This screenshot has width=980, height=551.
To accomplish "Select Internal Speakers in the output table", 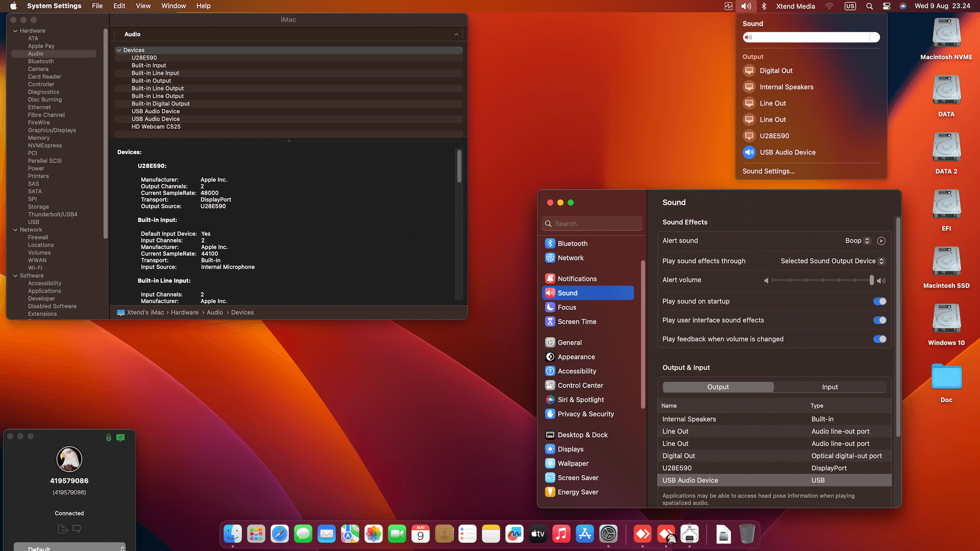I will [774, 419].
